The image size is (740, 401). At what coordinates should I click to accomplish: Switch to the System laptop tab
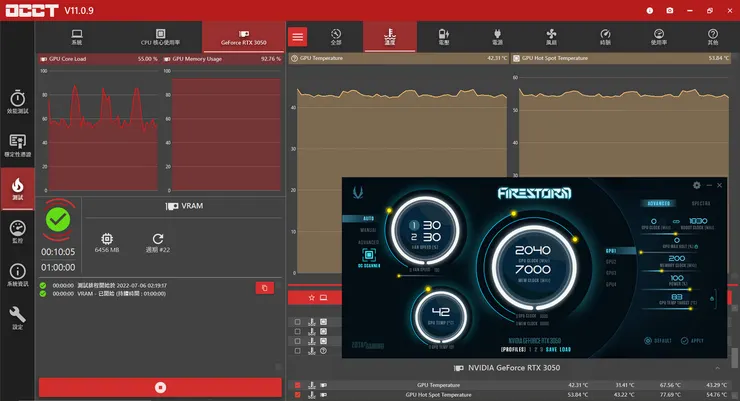[x=77, y=37]
